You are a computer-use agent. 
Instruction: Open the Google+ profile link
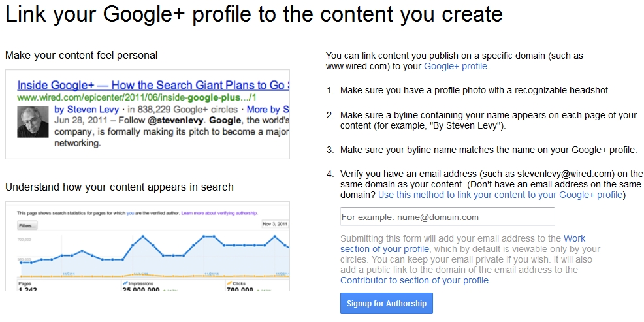pyautogui.click(x=455, y=66)
